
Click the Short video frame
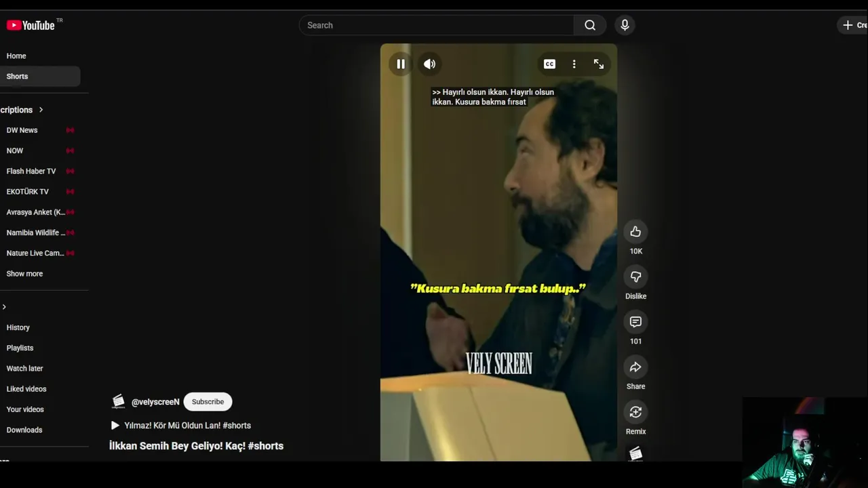coord(498,252)
